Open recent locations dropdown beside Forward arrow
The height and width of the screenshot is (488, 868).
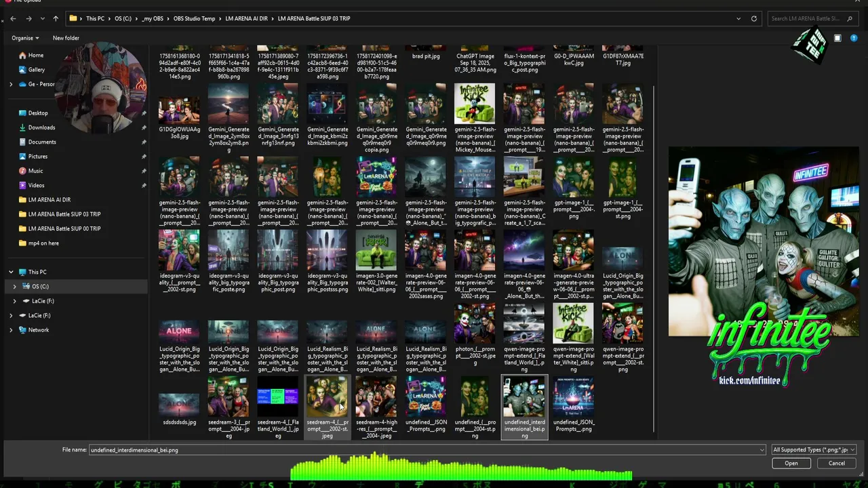point(42,18)
